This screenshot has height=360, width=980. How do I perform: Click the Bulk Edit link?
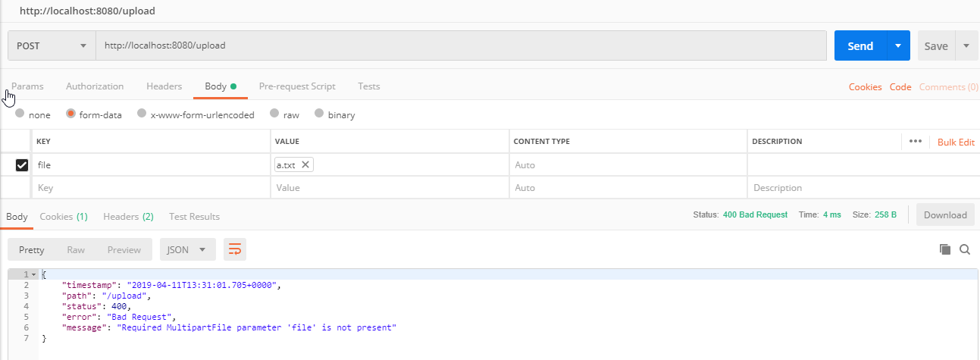pos(956,142)
